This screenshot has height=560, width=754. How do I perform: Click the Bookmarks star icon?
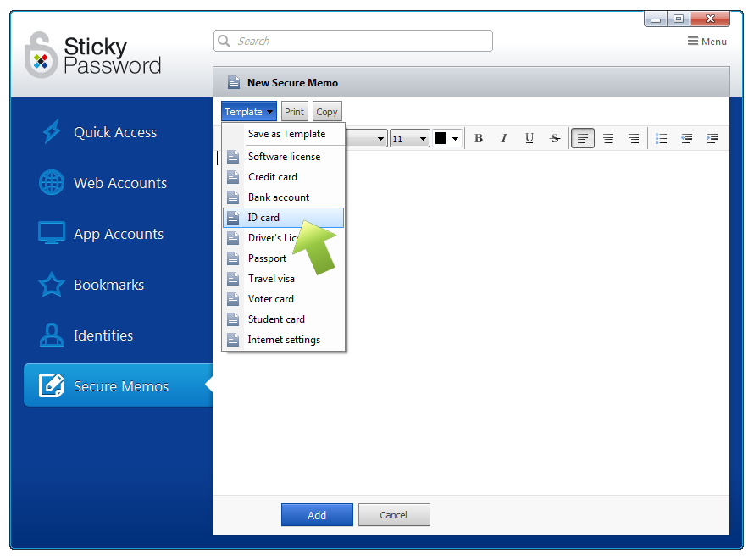click(x=52, y=284)
